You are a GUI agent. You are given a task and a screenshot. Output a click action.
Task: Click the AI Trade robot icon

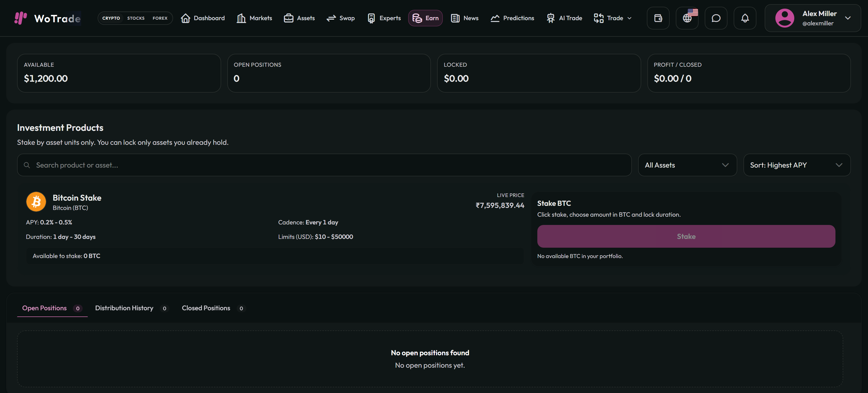pyautogui.click(x=551, y=18)
